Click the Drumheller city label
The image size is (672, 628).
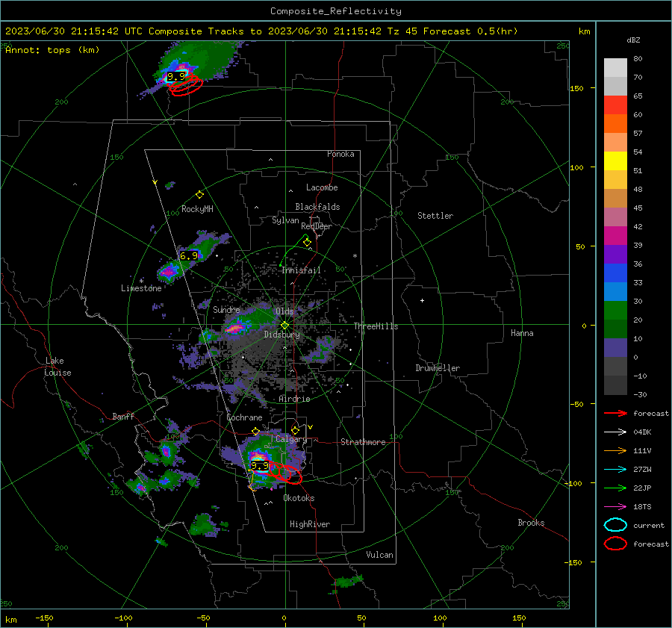tap(438, 368)
